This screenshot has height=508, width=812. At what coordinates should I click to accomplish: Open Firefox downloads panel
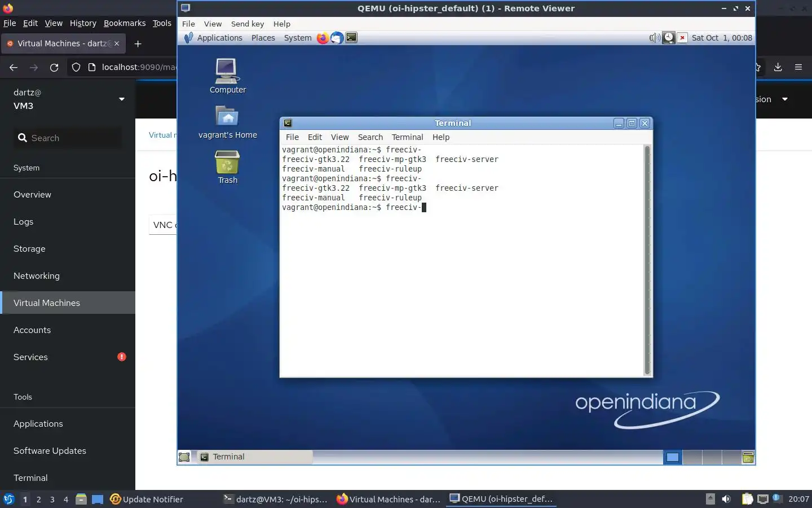point(778,67)
